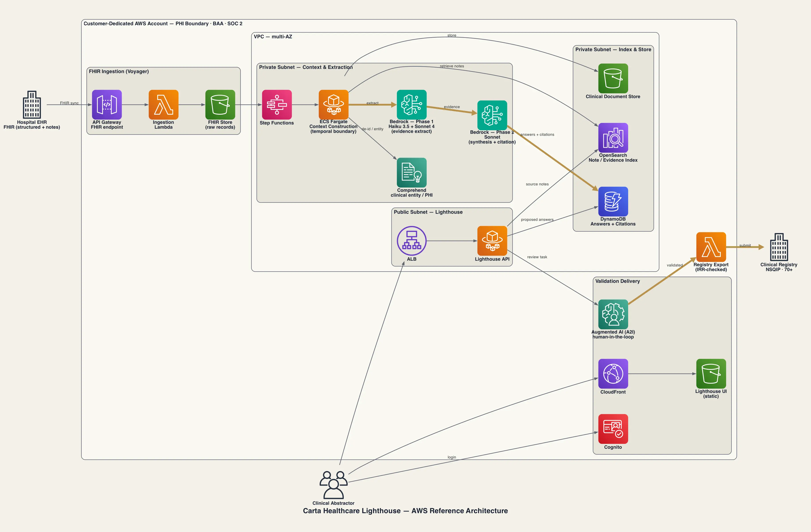Click the Clinical Abstractor users icon
811x532 pixels.
[x=334, y=485]
